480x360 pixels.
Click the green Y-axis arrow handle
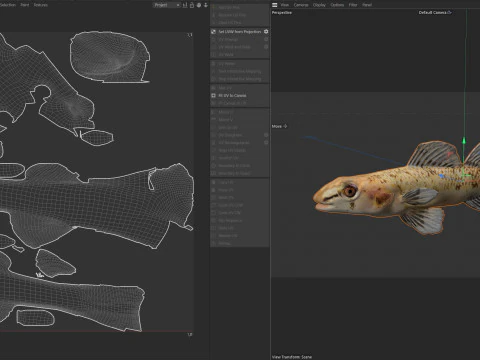coord(464,141)
